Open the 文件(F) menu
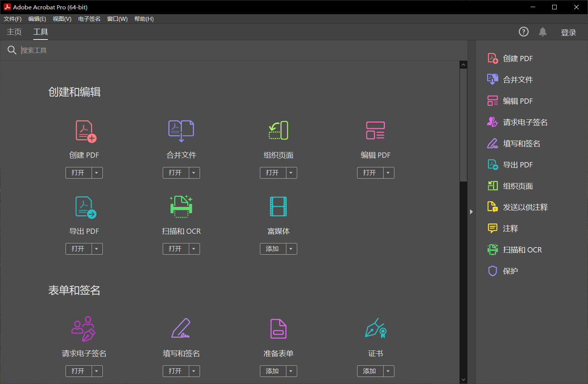 point(13,19)
